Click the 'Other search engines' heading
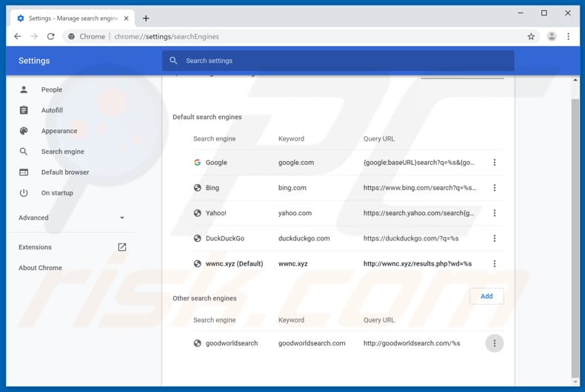 click(x=204, y=298)
